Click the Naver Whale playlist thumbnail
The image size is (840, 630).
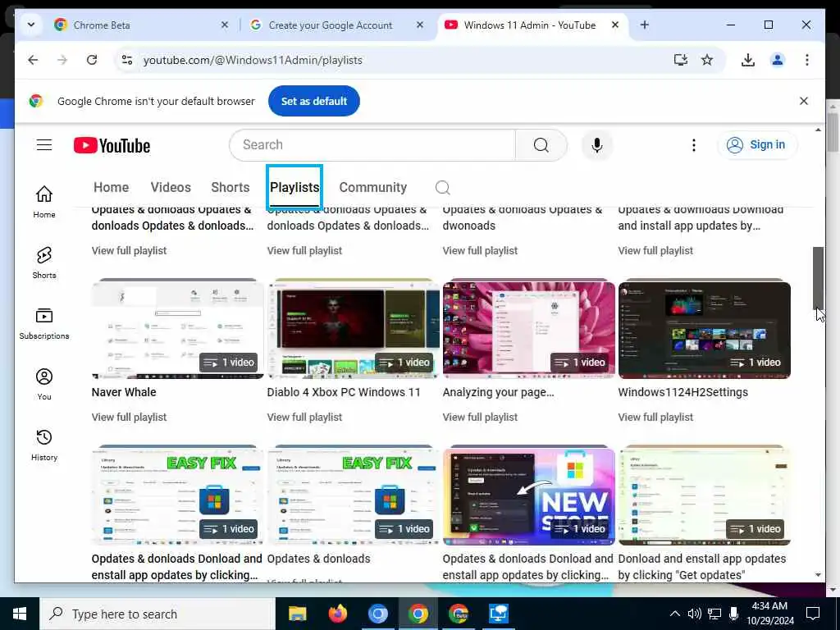coord(178,328)
